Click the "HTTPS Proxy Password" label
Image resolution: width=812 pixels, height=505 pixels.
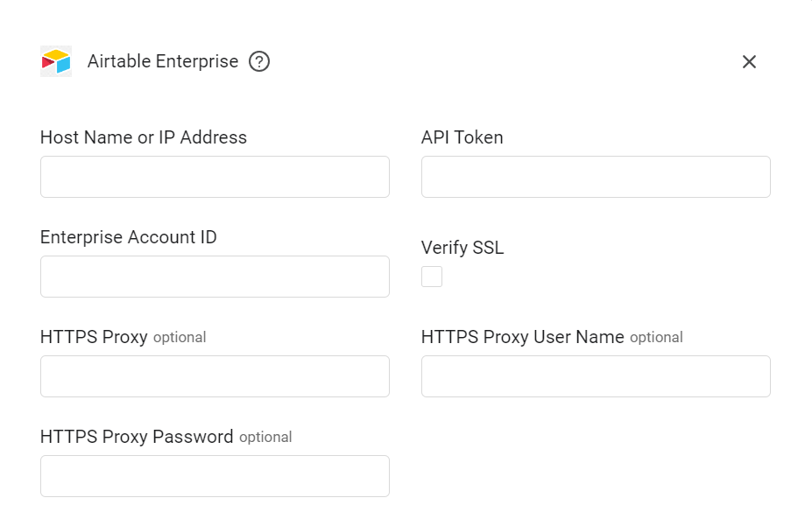[137, 437]
